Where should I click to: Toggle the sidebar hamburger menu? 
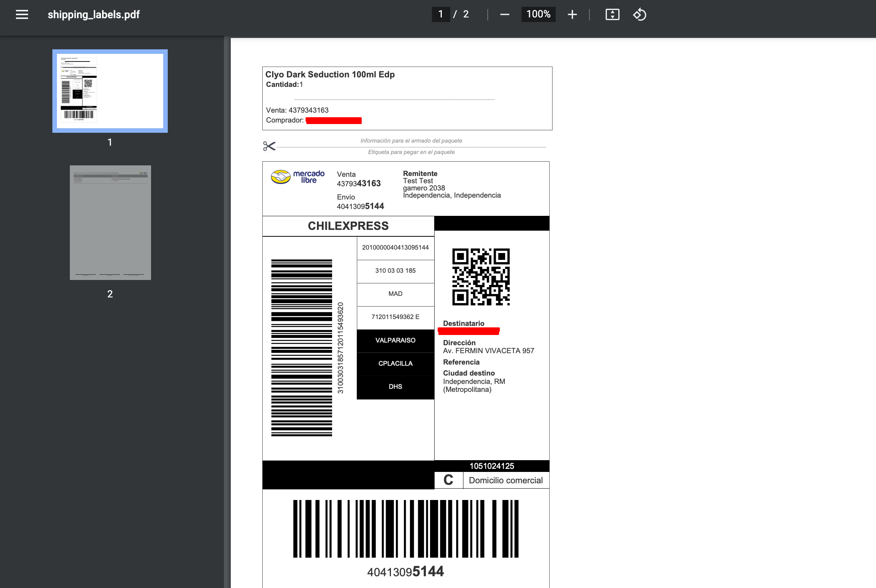pyautogui.click(x=22, y=14)
